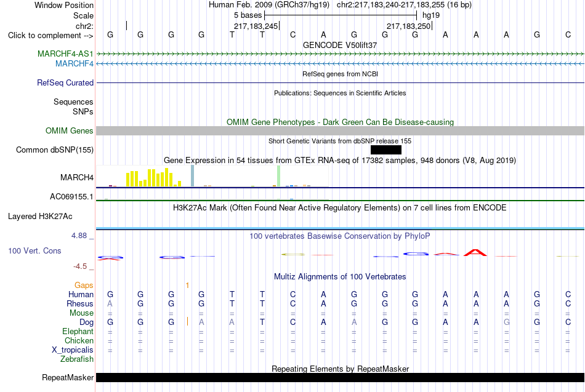Click the -4.5 PhyloP lower scale value
Screen dimensions: 585x392
click(x=80, y=266)
